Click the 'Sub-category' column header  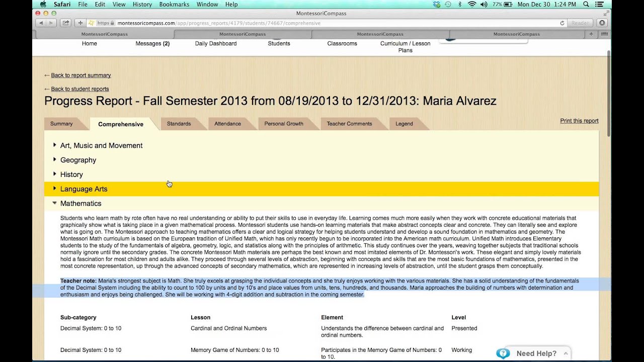tap(78, 318)
